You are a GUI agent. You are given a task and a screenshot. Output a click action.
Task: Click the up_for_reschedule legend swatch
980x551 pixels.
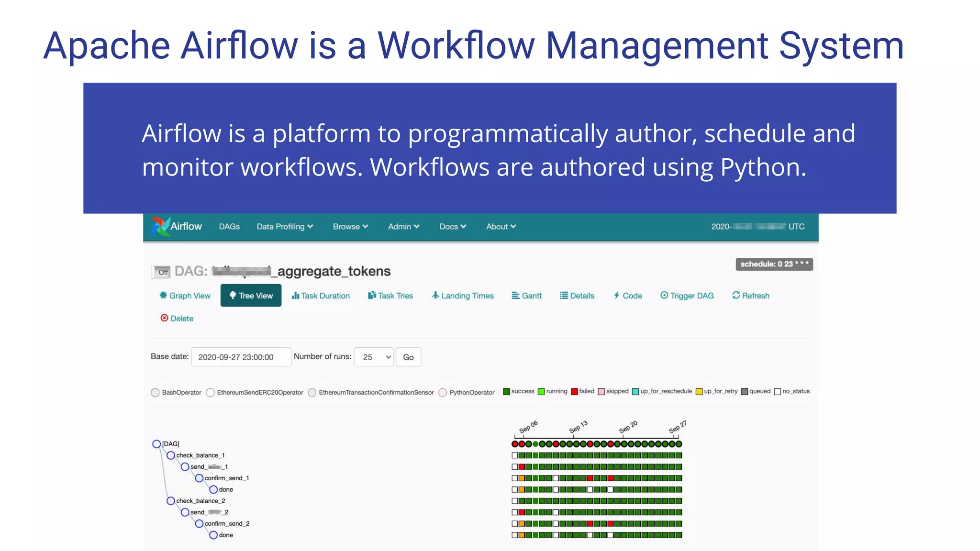(635, 392)
